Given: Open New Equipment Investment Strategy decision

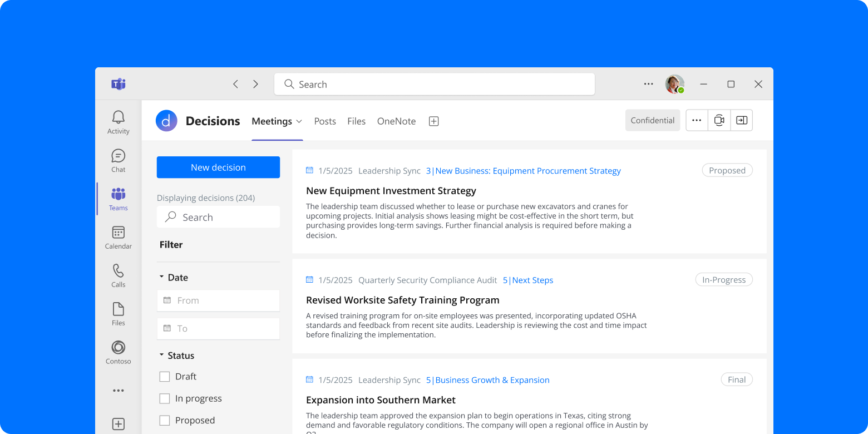Looking at the screenshot, I should [391, 191].
